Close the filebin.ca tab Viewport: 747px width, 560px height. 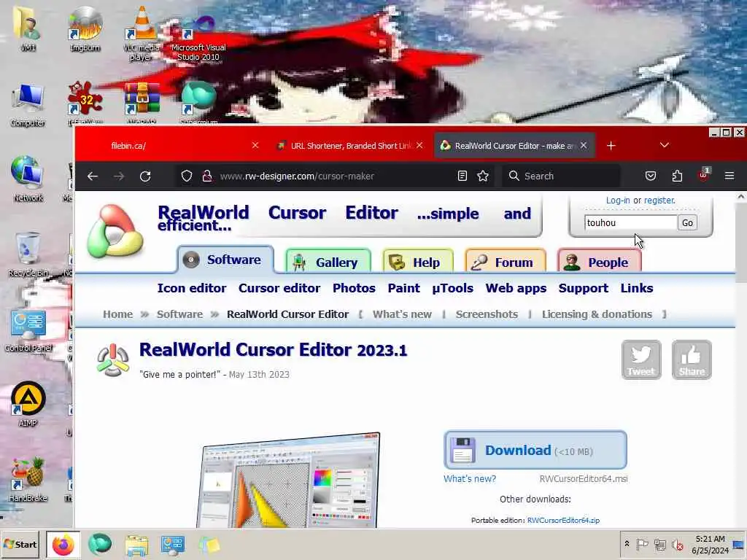pyautogui.click(x=255, y=145)
